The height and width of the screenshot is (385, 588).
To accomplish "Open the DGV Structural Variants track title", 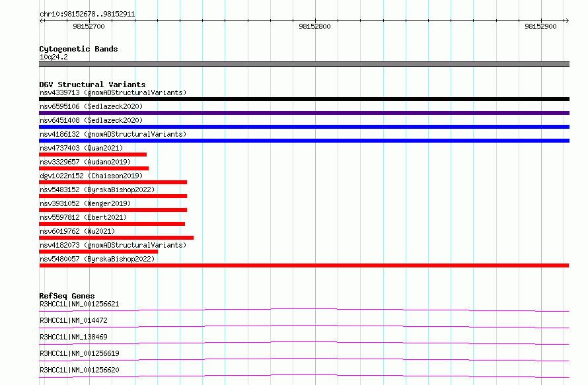I will [x=92, y=85].
